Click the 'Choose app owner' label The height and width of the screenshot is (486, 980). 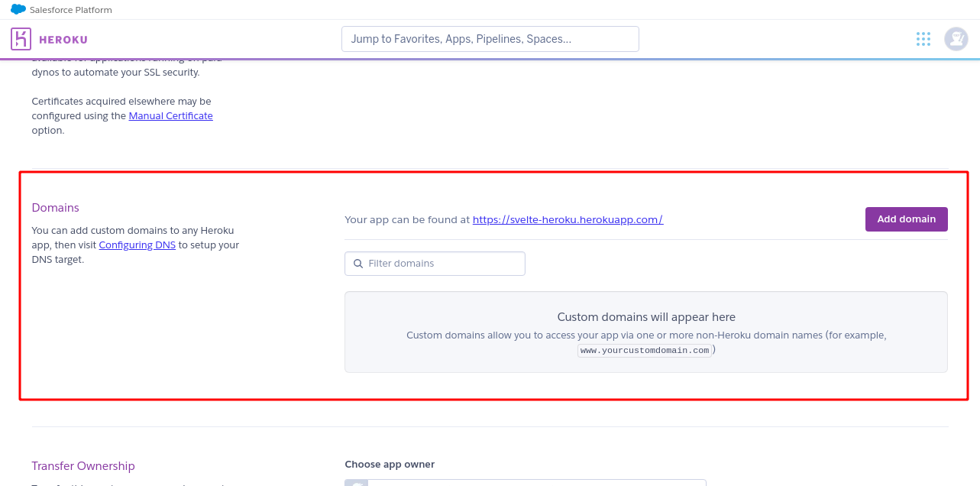click(x=390, y=465)
